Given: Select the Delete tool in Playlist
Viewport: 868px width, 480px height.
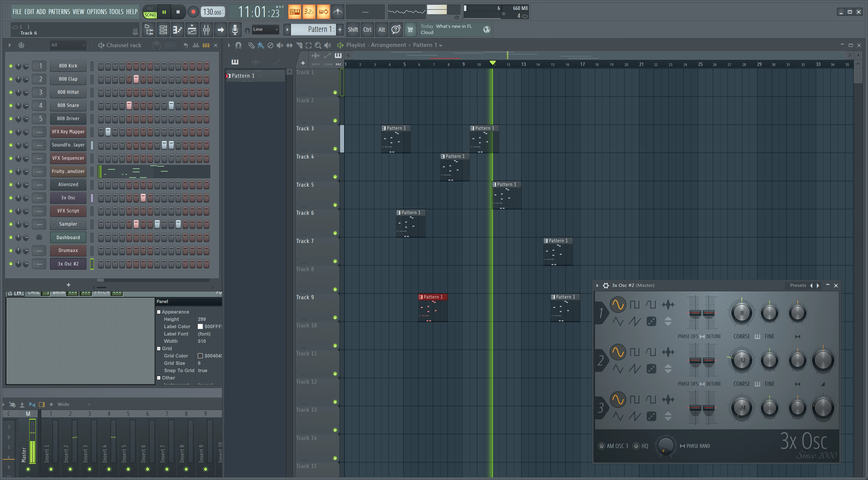Looking at the screenshot, I should click(x=270, y=45).
